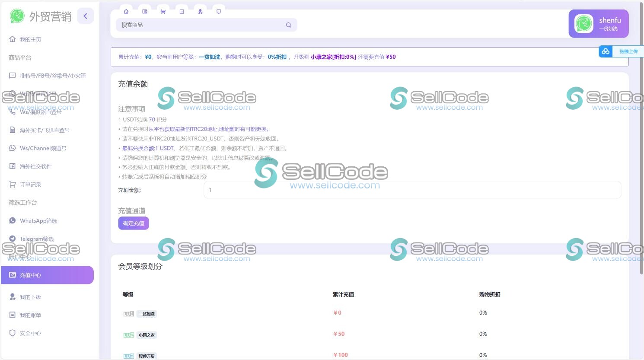Click the search magnifier icon

288,25
